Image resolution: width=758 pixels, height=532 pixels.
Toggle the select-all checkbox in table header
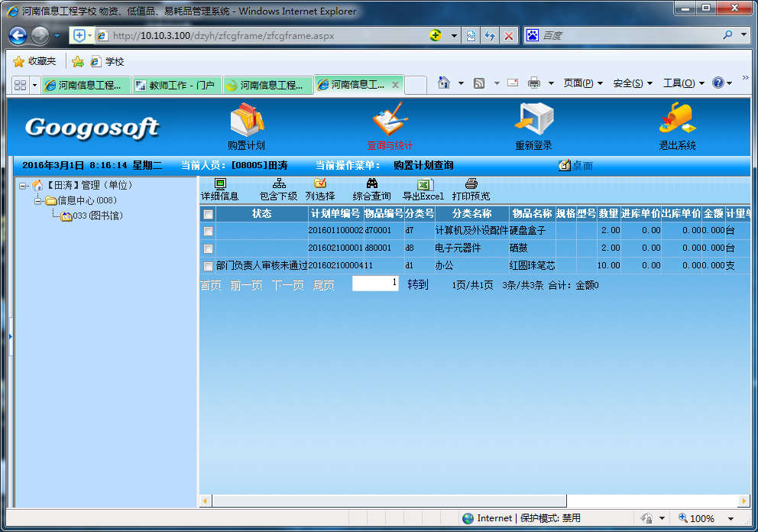pos(209,215)
